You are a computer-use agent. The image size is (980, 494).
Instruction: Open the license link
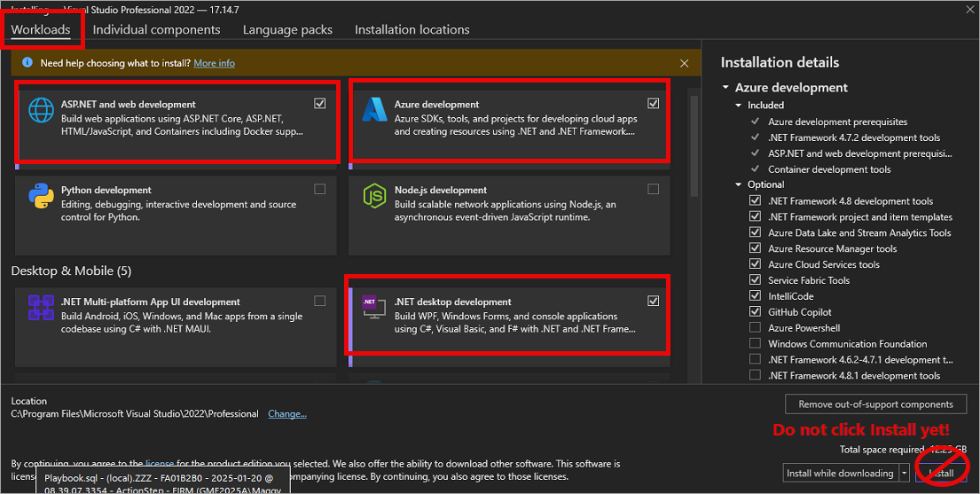coord(160,464)
